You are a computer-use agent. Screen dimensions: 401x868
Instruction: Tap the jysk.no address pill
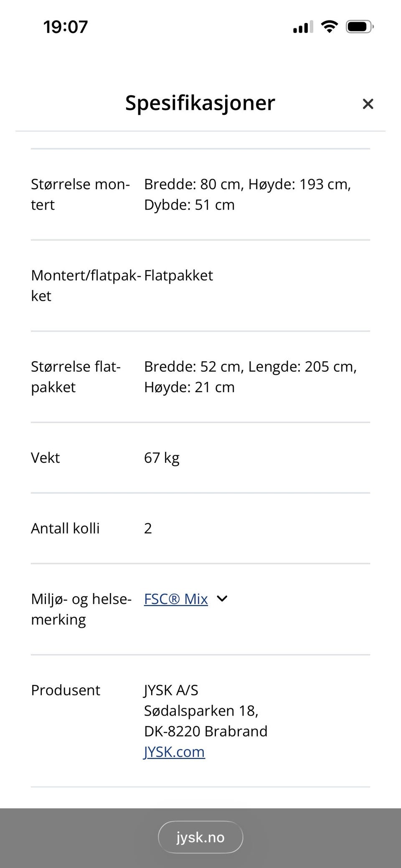(200, 837)
